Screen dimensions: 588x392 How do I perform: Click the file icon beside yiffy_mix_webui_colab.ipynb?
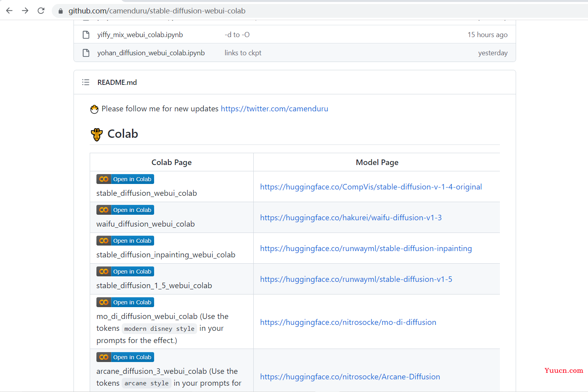(86, 35)
